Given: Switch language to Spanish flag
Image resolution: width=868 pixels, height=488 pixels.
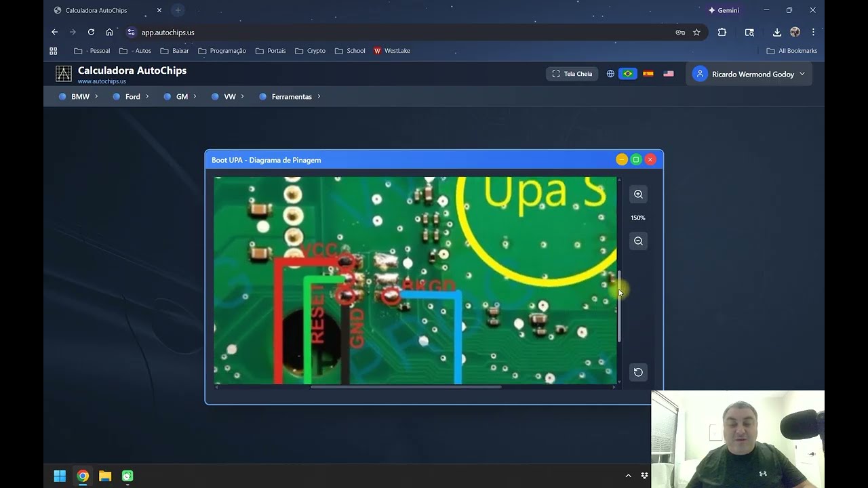Looking at the screenshot, I should point(648,74).
